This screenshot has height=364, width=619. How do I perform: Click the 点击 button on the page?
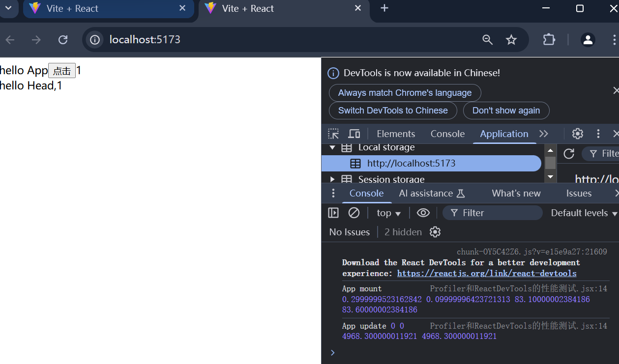point(62,71)
